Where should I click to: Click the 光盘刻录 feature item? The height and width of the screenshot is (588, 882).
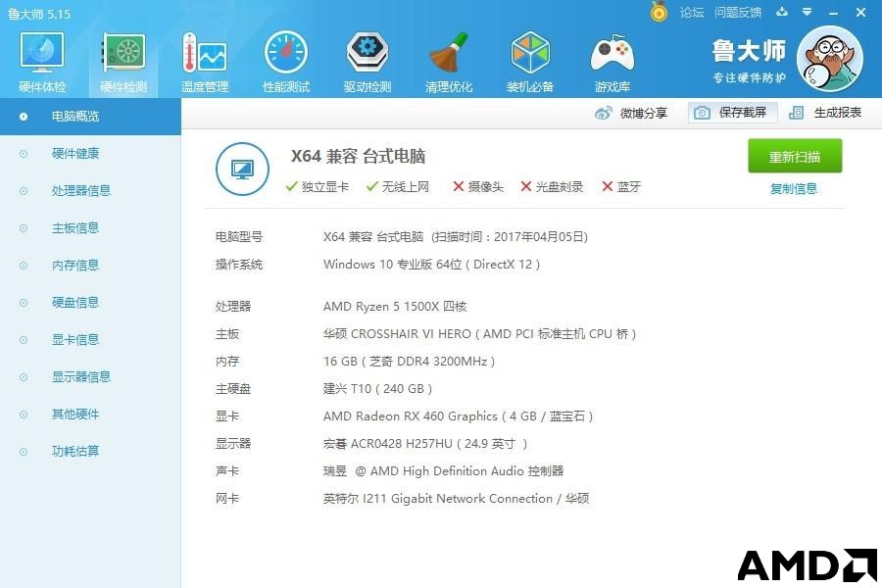tap(552, 187)
